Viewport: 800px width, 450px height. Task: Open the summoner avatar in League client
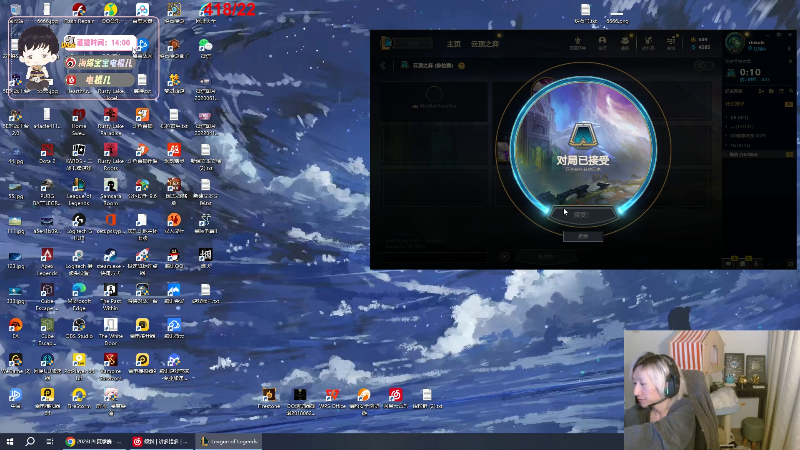pyautogui.click(x=735, y=43)
